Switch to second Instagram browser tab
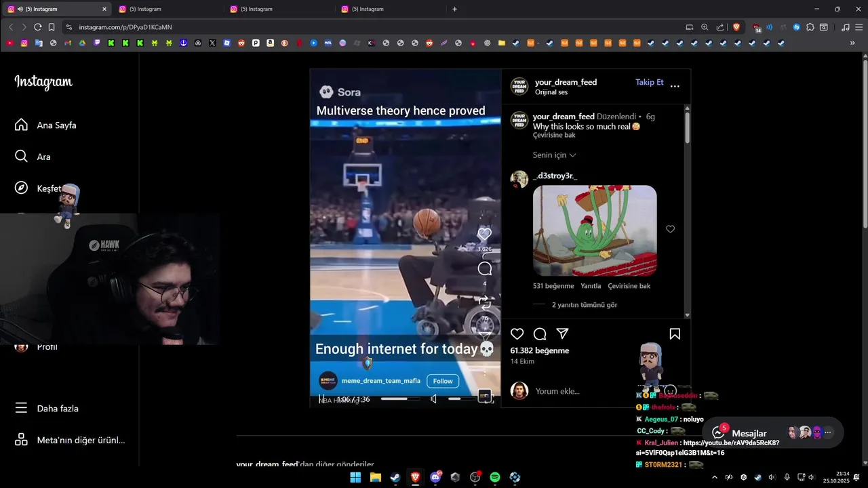868x488 pixels. (169, 9)
